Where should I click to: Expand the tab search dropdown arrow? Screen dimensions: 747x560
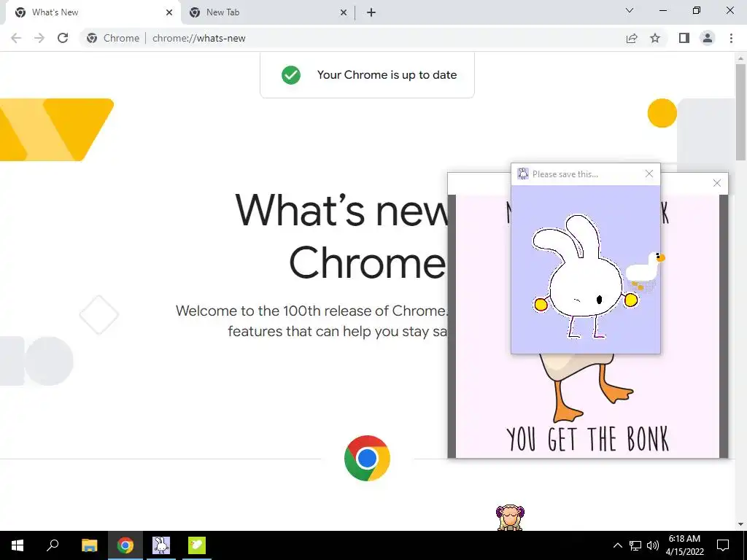point(630,10)
